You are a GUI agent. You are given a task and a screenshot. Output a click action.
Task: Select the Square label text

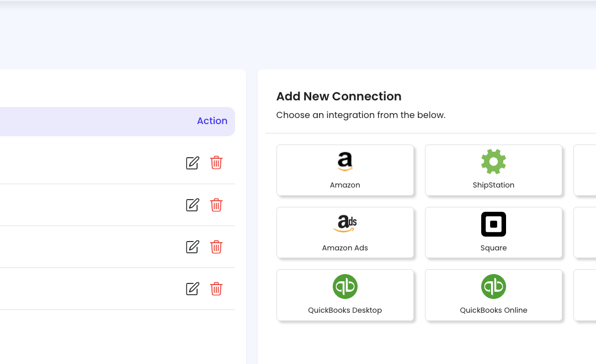click(x=493, y=248)
